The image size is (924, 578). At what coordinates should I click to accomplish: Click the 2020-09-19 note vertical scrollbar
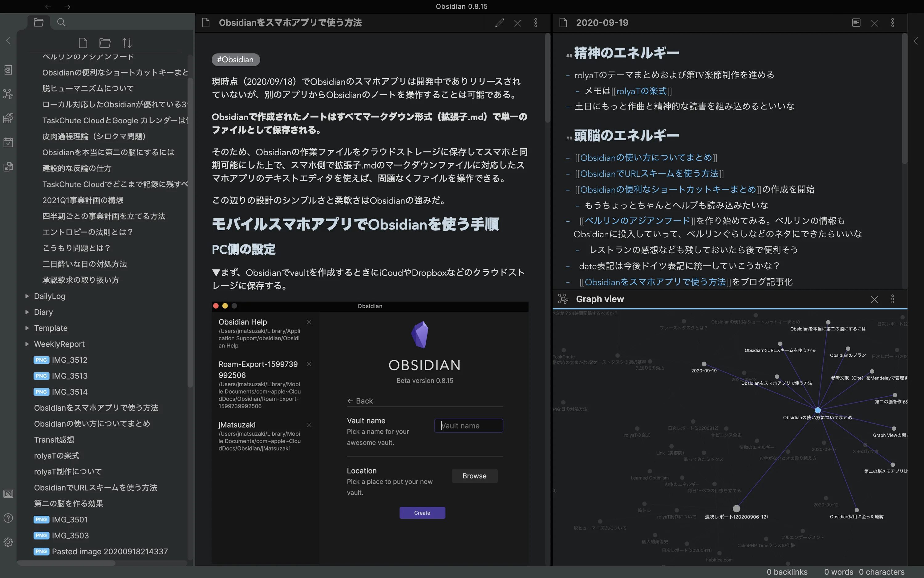(x=905, y=99)
